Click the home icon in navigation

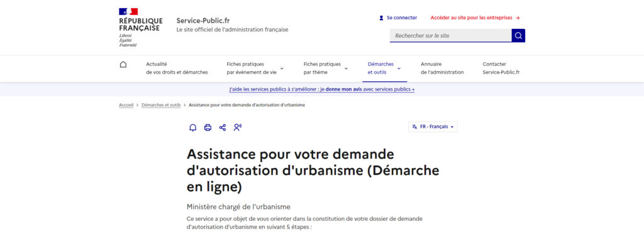123,65
